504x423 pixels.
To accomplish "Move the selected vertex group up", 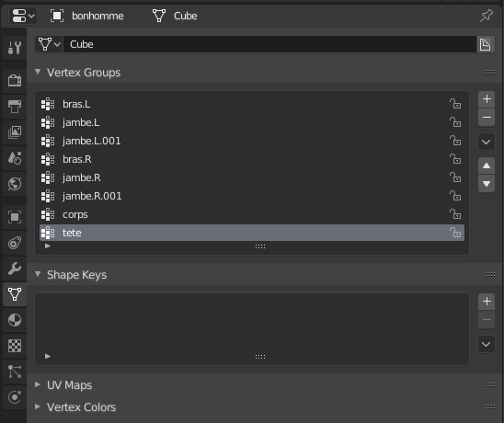I will (x=487, y=166).
